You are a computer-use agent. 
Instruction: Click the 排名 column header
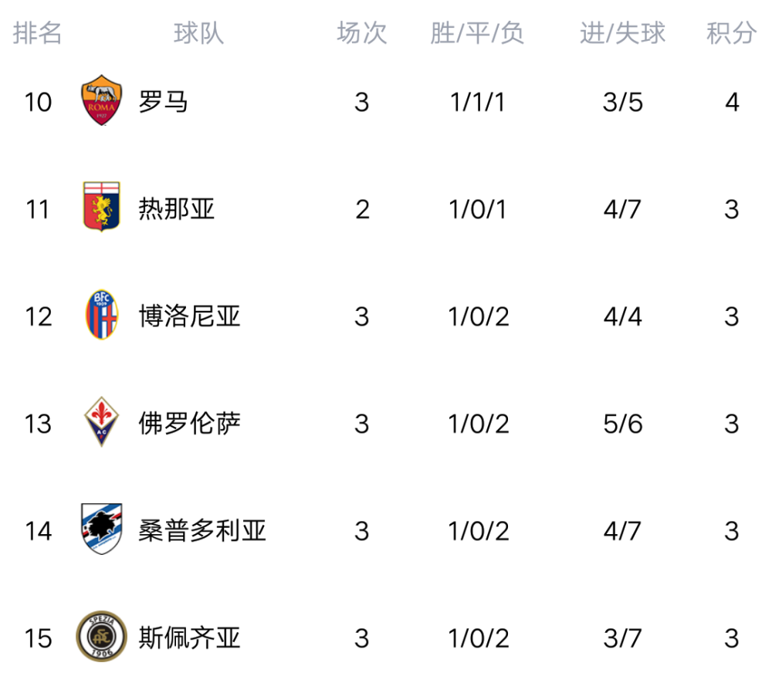coord(38,33)
